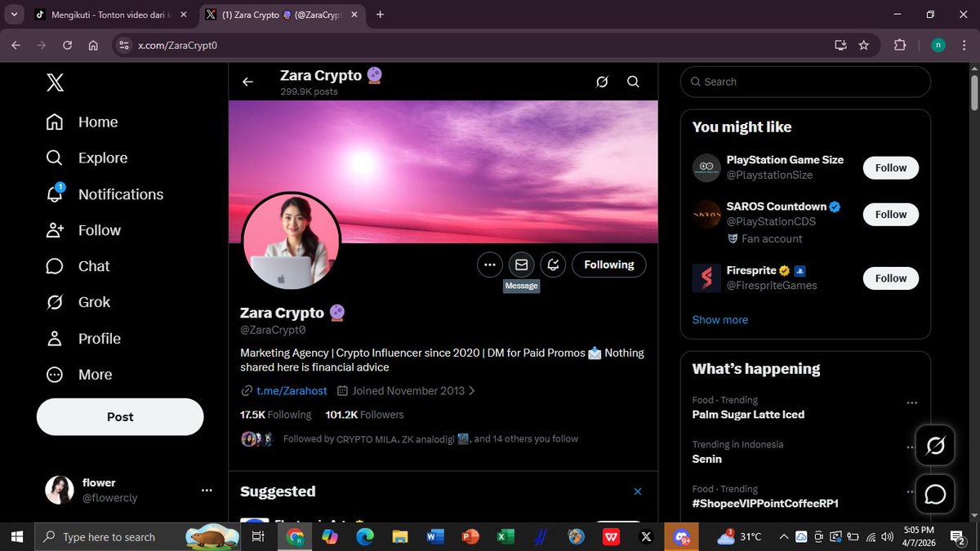Open Zara Crypto profile picture

pos(291,241)
